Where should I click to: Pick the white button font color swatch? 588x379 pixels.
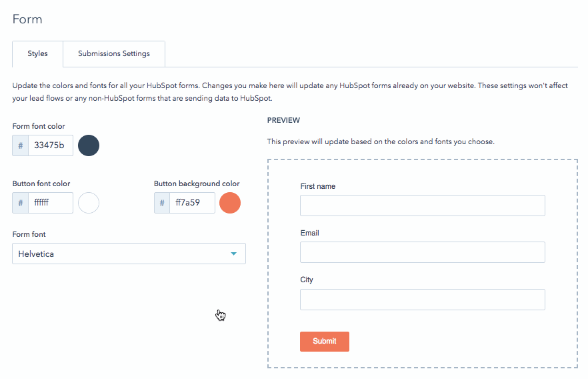89,203
